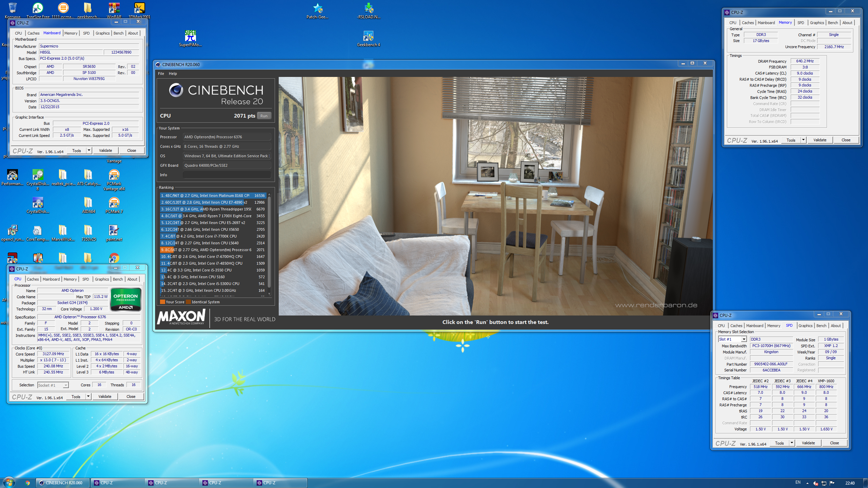The width and height of the screenshot is (868, 488).
Task: Open the volume tray icon
Action: pyautogui.click(x=815, y=483)
